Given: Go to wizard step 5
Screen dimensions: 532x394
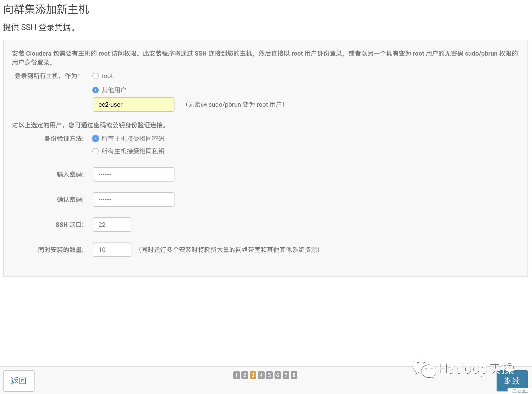Looking at the screenshot, I should pos(269,375).
